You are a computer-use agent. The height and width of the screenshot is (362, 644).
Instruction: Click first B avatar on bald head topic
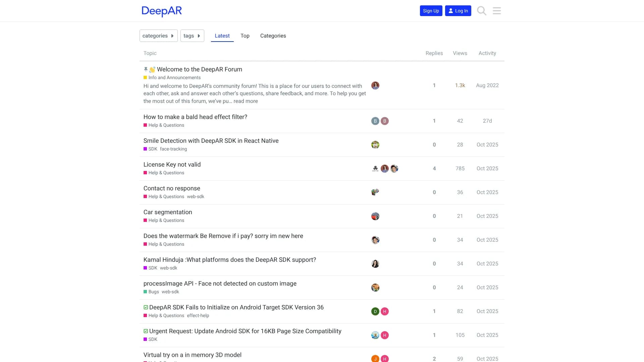point(375,121)
